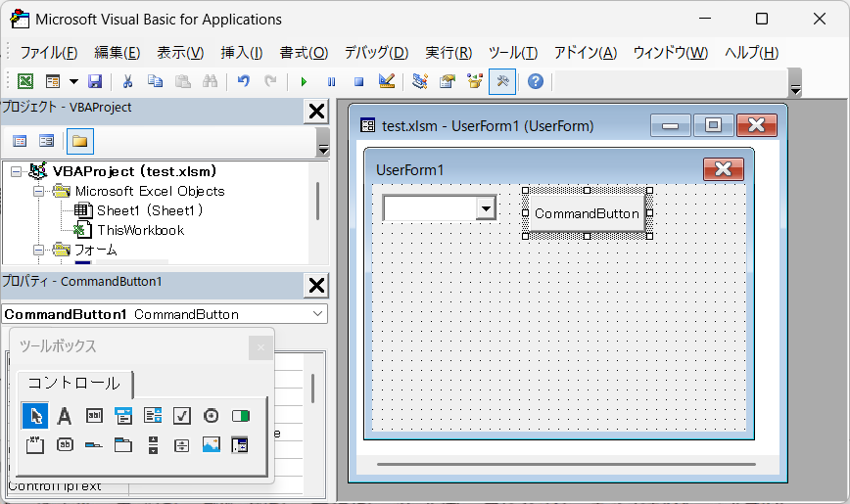Image resolution: width=850 pixels, height=504 pixels.
Task: Open the アドイン(A) menu
Action: coord(586,53)
